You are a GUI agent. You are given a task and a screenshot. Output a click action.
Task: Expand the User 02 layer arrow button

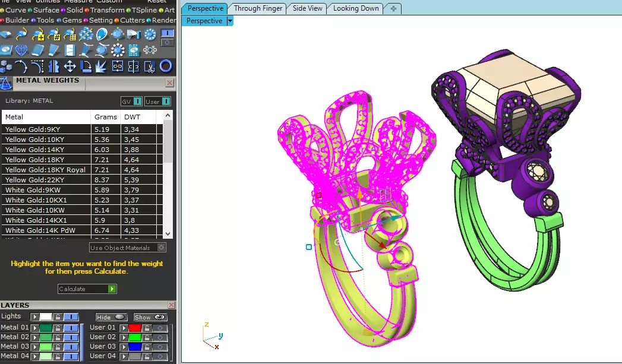[x=124, y=337]
